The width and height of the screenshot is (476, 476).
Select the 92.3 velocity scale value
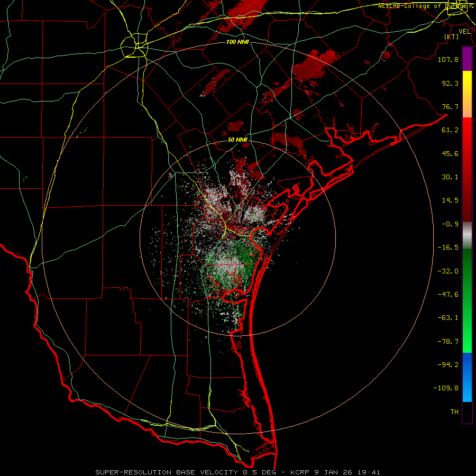click(450, 83)
